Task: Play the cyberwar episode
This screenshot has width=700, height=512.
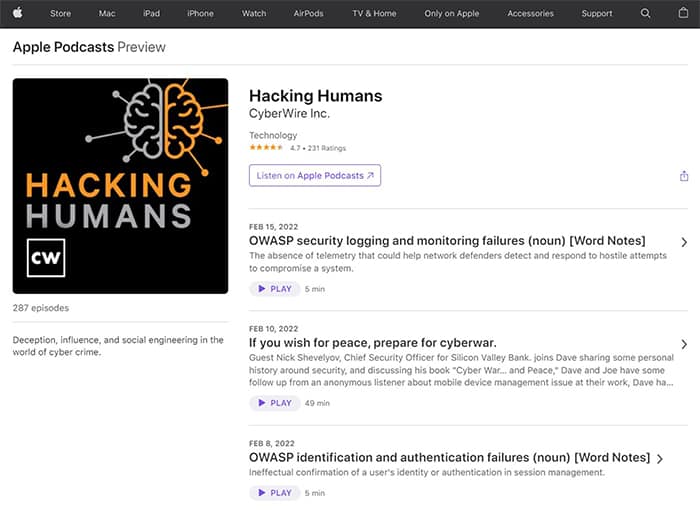Action: 275,403
